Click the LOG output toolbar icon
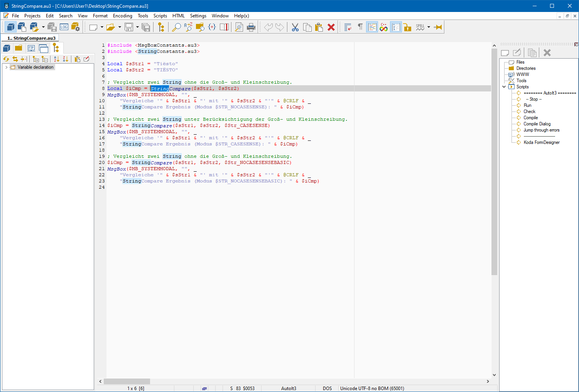Screen dimensions: 579x392 pyautogui.click(x=64, y=27)
